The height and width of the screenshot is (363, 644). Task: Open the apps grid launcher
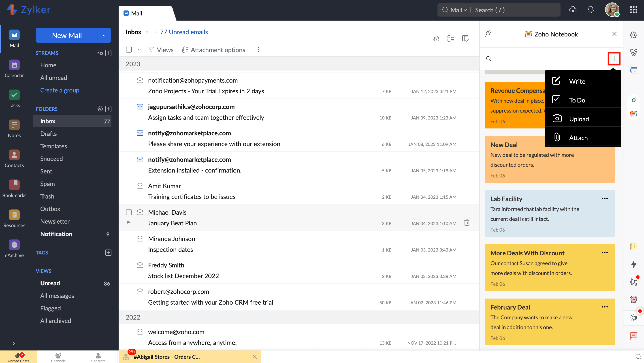tap(633, 10)
